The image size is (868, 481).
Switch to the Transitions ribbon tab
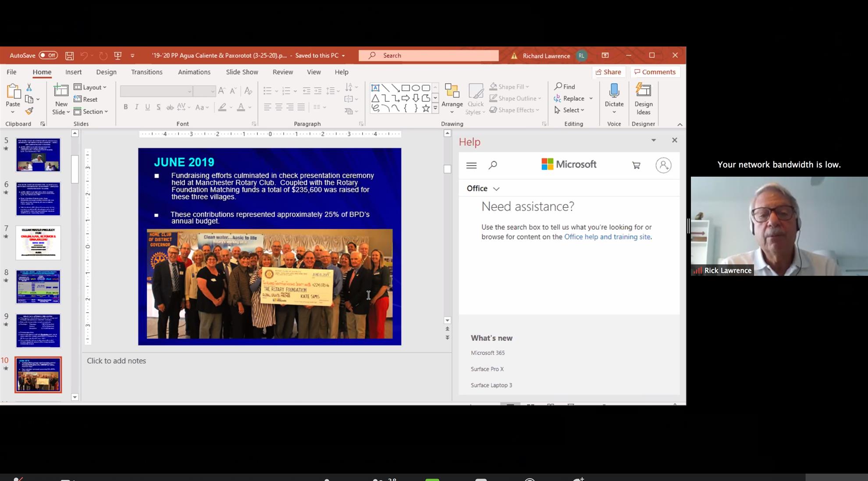[x=146, y=72]
